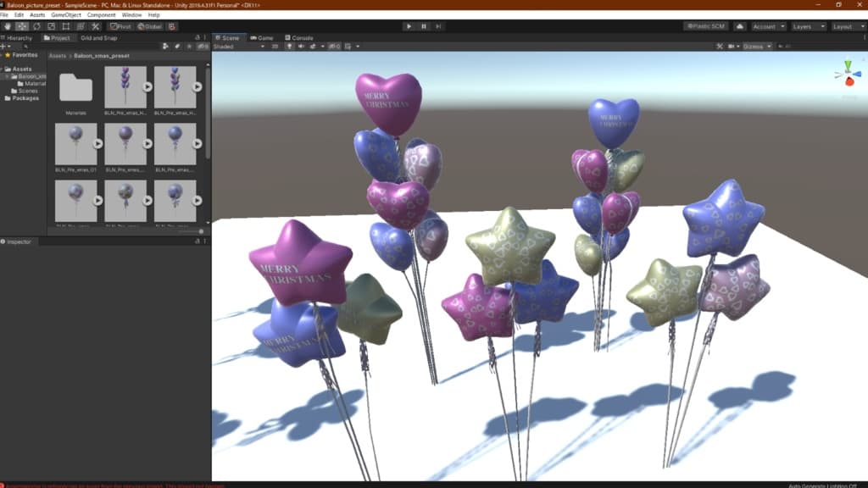Toggle Pivot/Center handle position
The width and height of the screenshot is (868, 488).
(x=120, y=26)
